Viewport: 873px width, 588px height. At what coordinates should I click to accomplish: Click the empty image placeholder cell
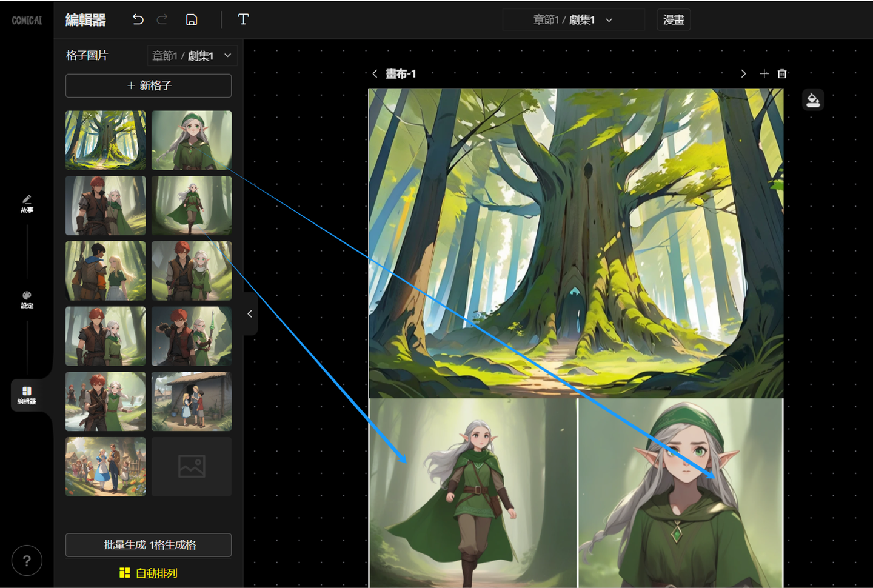pos(192,467)
